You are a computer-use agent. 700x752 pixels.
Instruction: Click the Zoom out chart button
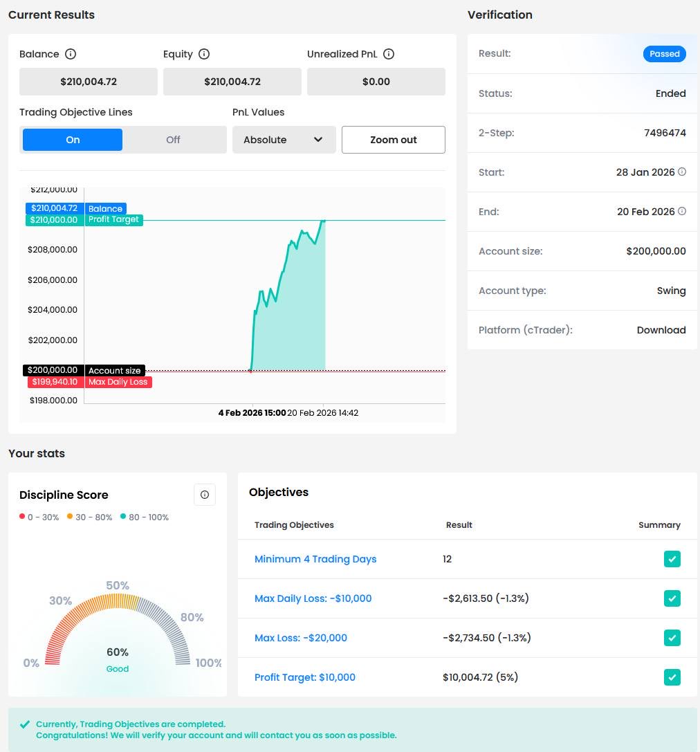(x=393, y=140)
